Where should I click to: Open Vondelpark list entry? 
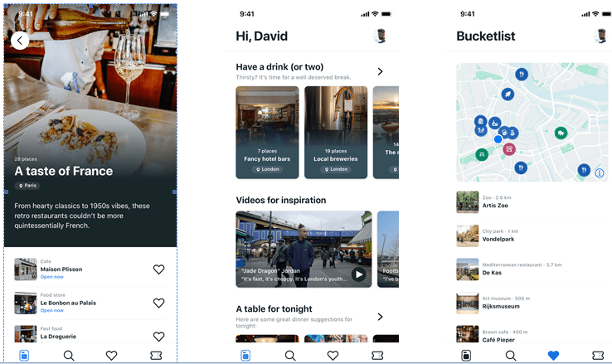[x=531, y=235]
